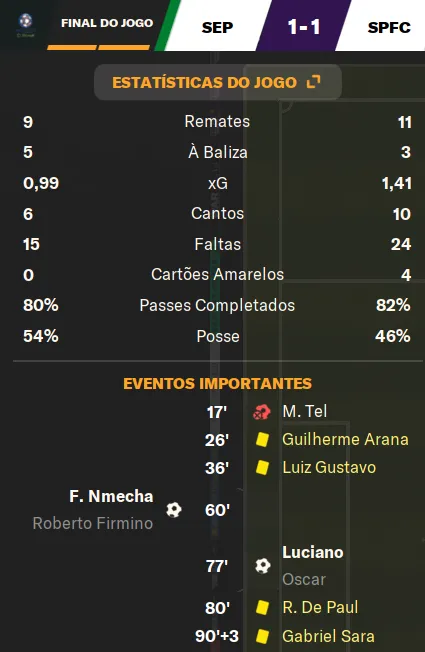
Task: Click the competition logo icon at top left
Action: (26, 22)
